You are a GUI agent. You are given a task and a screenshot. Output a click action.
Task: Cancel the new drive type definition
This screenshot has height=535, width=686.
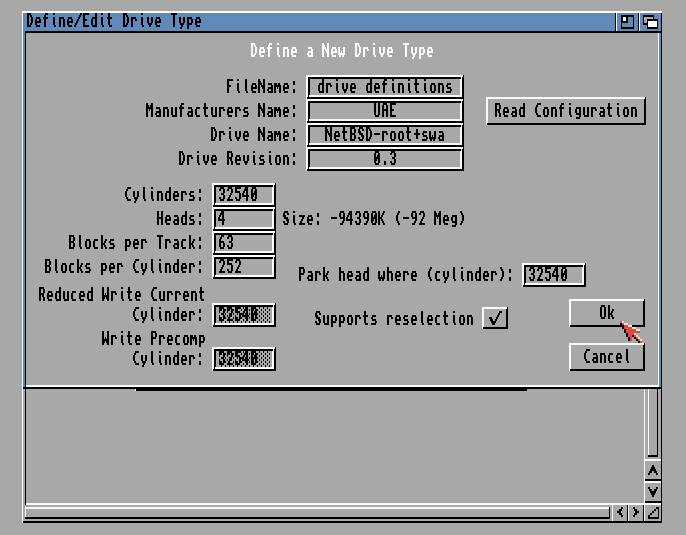pos(606,357)
